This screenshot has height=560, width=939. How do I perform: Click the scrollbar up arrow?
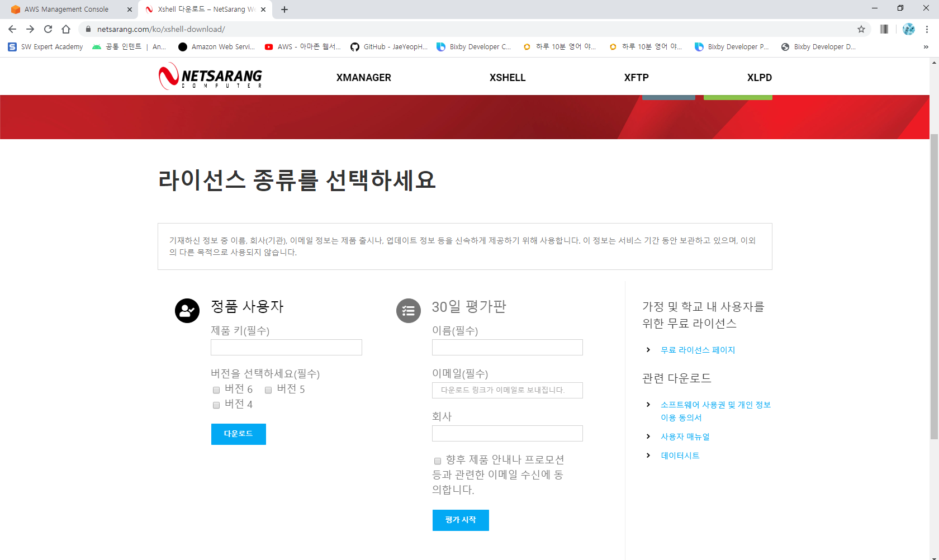[934, 63]
